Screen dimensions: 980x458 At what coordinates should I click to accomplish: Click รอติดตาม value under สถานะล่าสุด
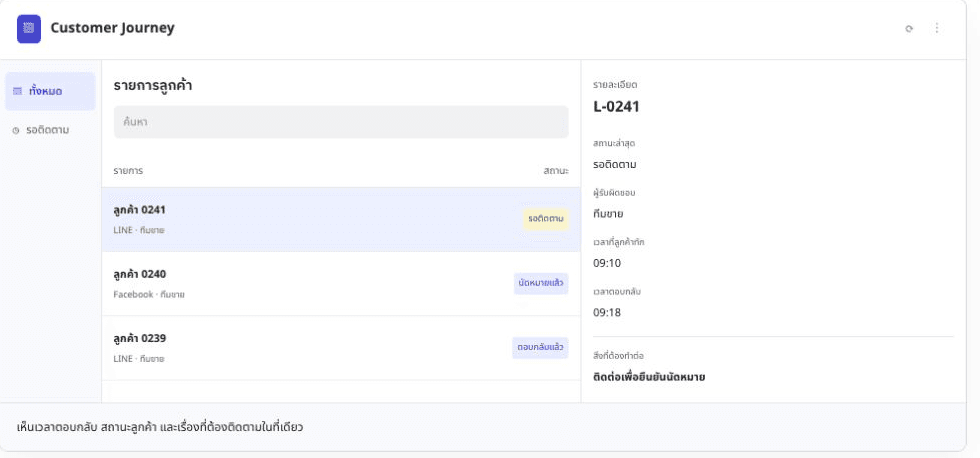point(615,164)
